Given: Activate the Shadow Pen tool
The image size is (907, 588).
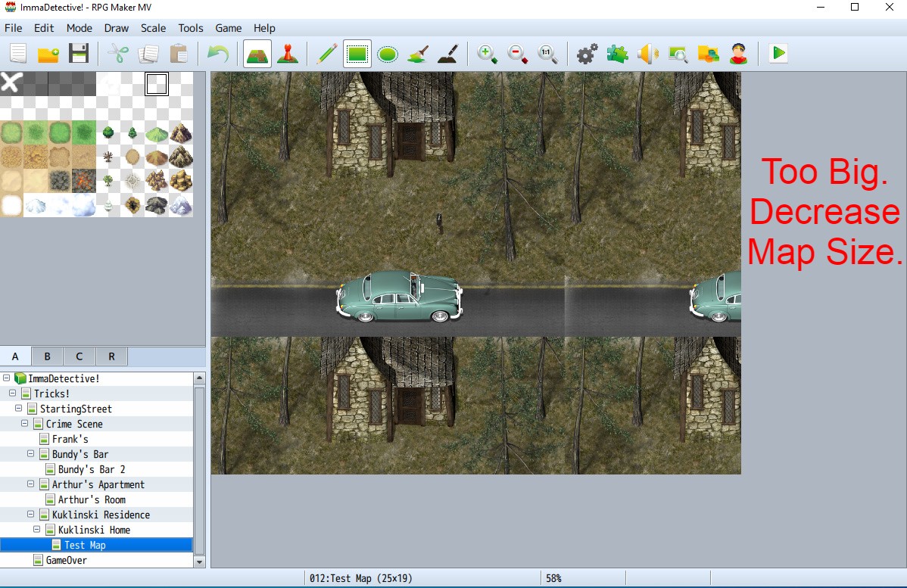Looking at the screenshot, I should pos(447,54).
